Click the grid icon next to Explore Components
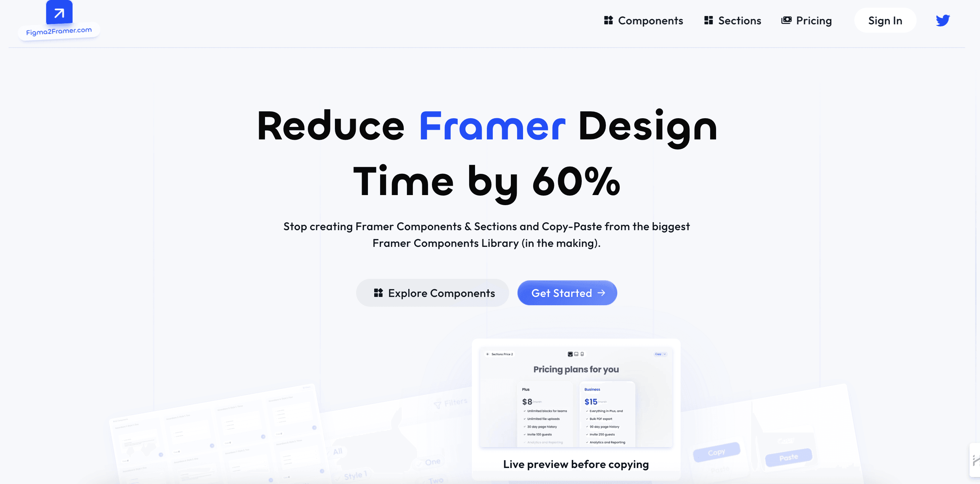 pyautogui.click(x=378, y=292)
